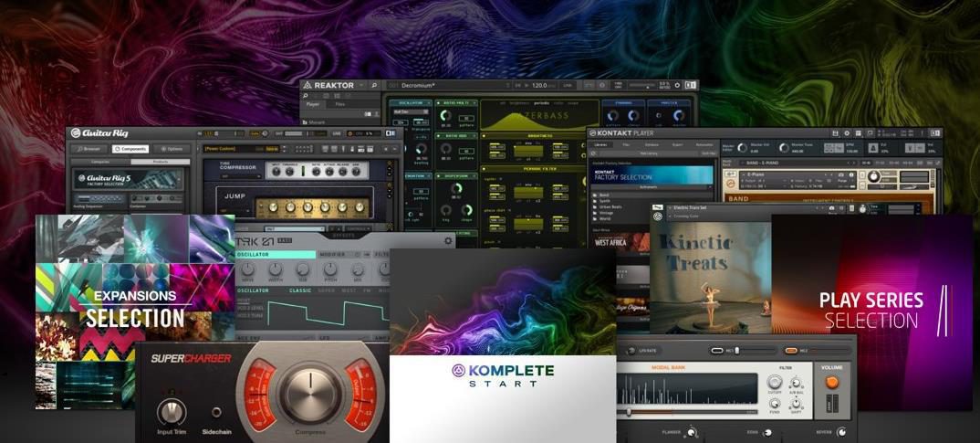Viewport: 980px width, 443px height.
Task: Click the Reaktor triangle logo icon
Action: coord(307,85)
